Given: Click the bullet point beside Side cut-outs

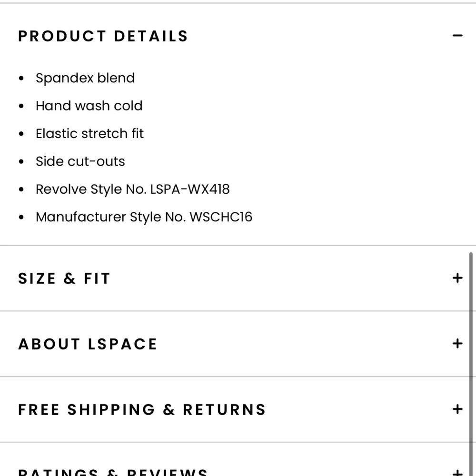Looking at the screenshot, I should click(x=22, y=161).
